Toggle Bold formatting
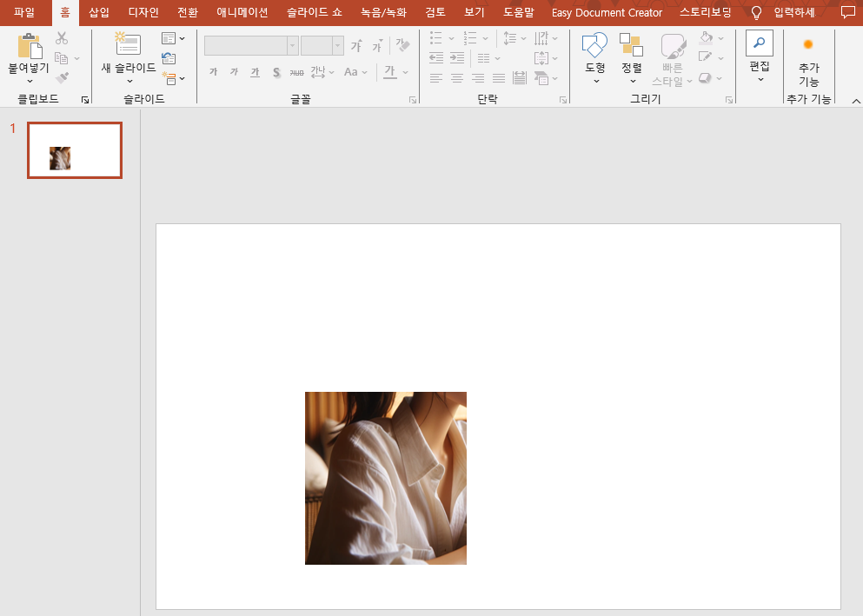The width and height of the screenshot is (863, 616). click(214, 71)
